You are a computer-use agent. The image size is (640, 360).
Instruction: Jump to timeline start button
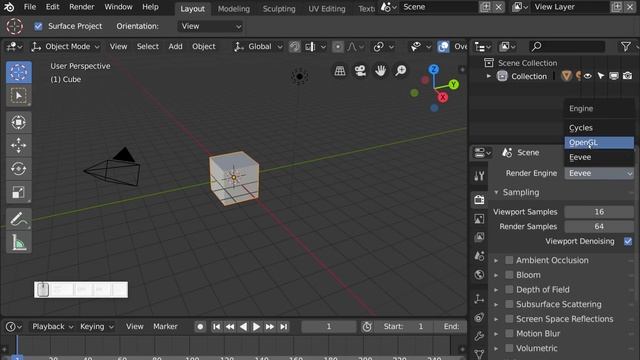click(x=216, y=327)
